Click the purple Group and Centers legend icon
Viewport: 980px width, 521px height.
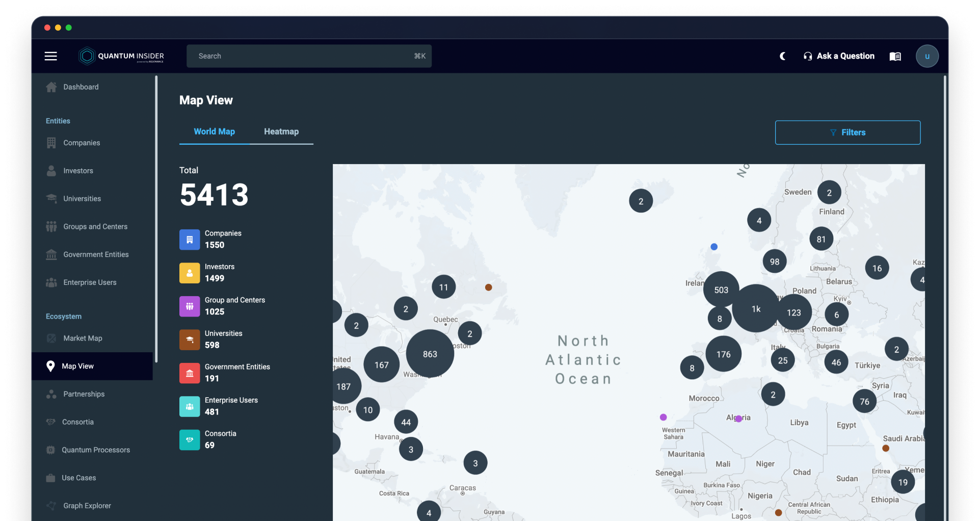190,306
